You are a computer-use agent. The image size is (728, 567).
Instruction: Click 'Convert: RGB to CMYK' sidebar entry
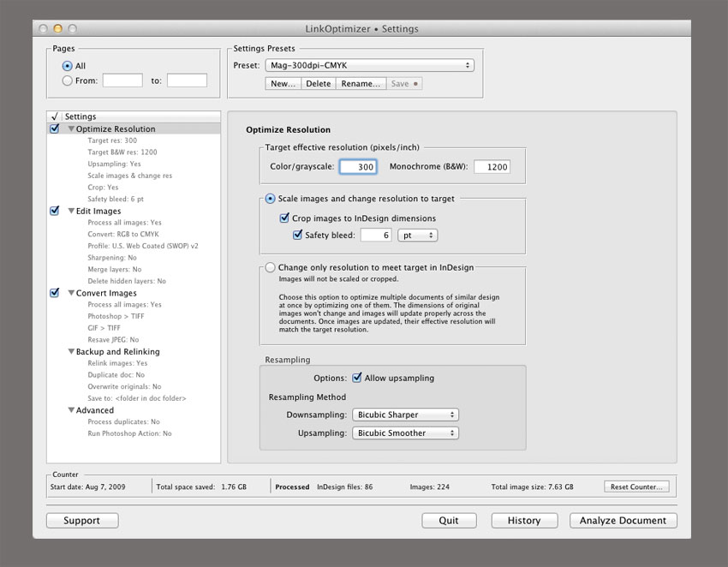point(123,234)
